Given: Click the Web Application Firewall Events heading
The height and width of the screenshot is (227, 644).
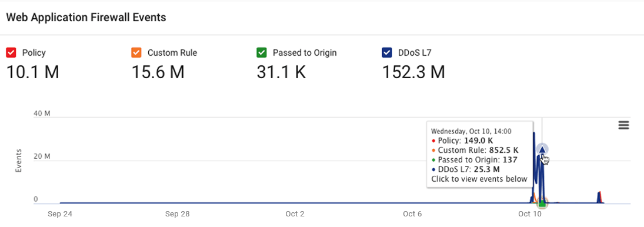Looking at the screenshot, I should click(x=86, y=17).
